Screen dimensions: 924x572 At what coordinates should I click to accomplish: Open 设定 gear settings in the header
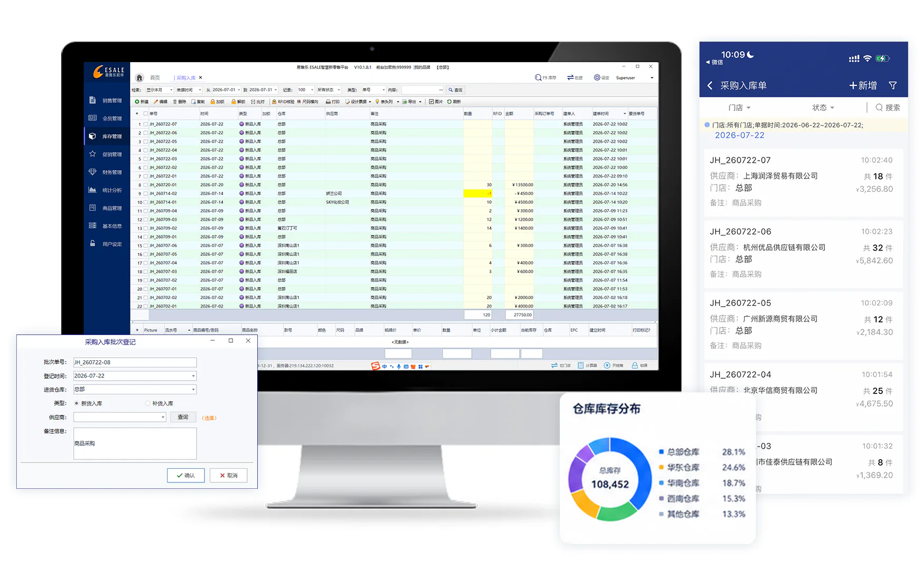[601, 77]
